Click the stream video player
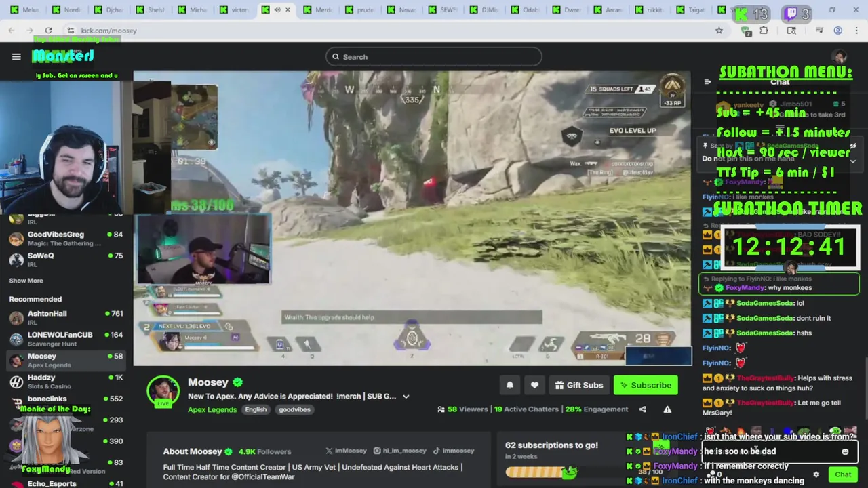868x488 pixels. (412, 218)
